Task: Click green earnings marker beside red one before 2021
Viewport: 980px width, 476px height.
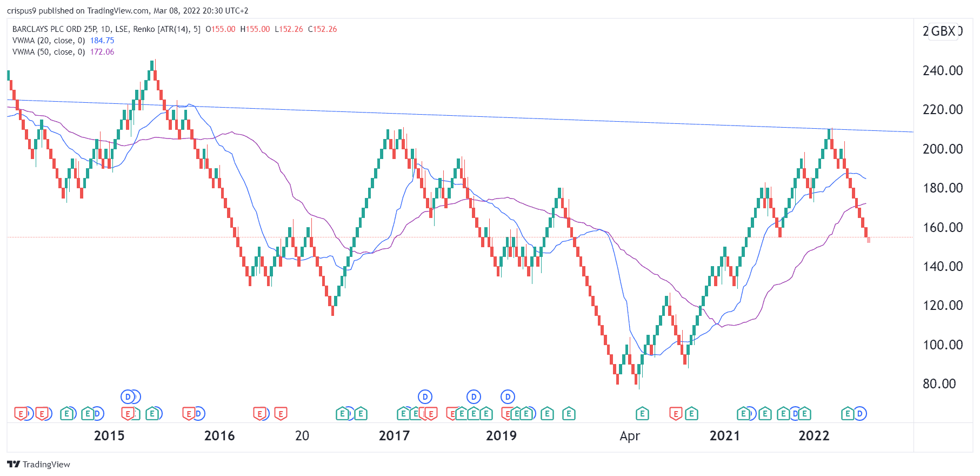Action: (x=692, y=414)
